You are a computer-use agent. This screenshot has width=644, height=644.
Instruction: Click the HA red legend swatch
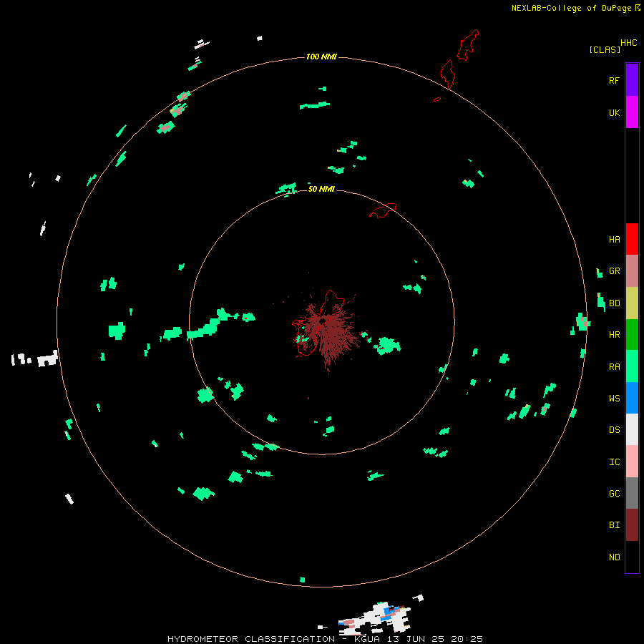point(632,239)
